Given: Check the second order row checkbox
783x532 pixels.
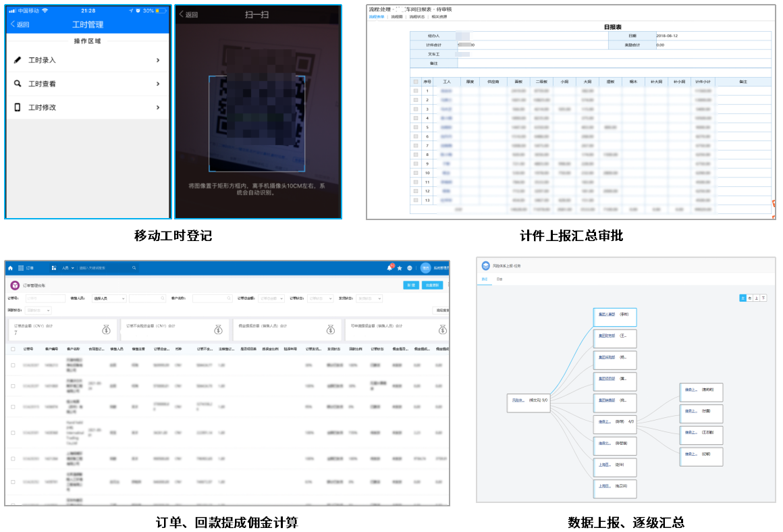Looking at the screenshot, I should pos(13,386).
